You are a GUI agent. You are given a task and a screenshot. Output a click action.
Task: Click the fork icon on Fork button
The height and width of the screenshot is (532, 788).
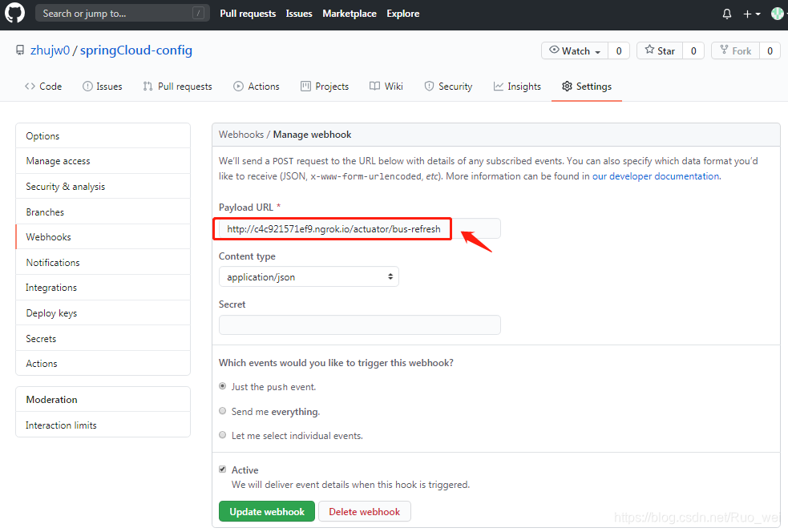point(724,50)
